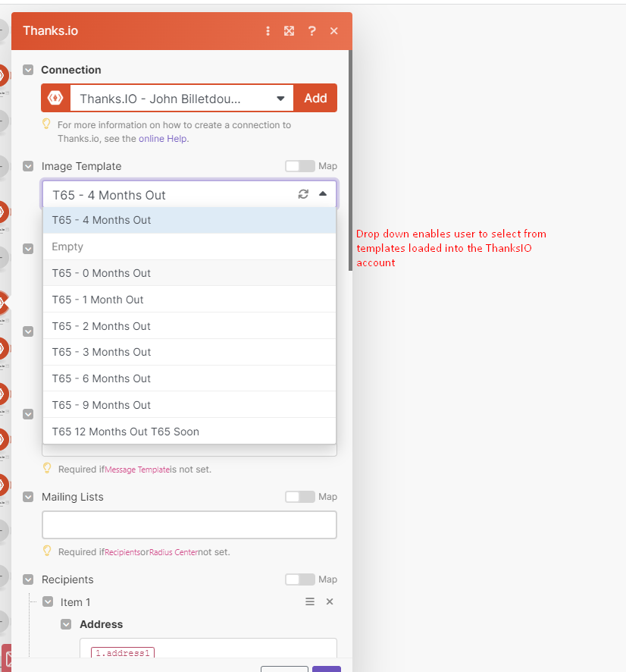Collapse the Recipients section checkbox
This screenshot has width=626, height=672.
click(x=28, y=580)
